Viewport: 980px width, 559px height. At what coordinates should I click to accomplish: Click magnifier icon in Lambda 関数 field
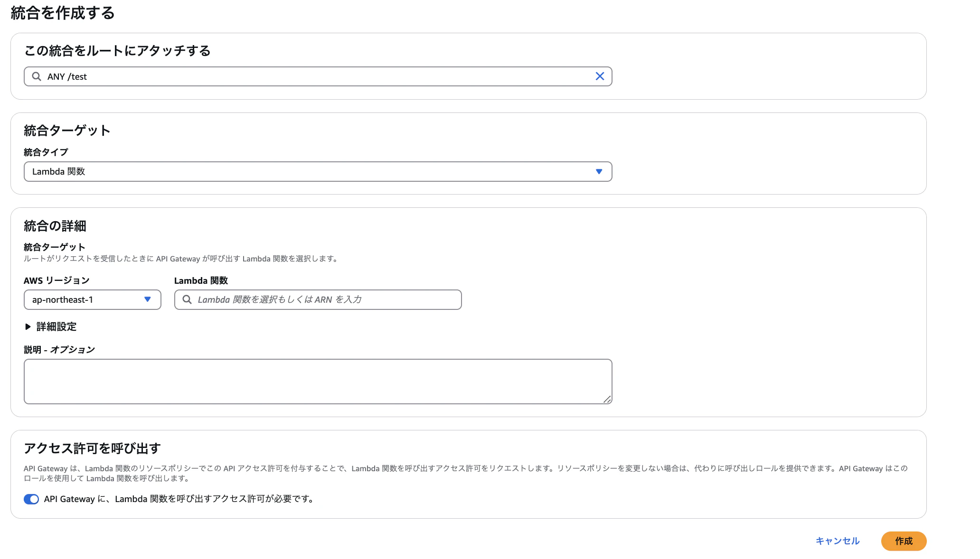[187, 299]
